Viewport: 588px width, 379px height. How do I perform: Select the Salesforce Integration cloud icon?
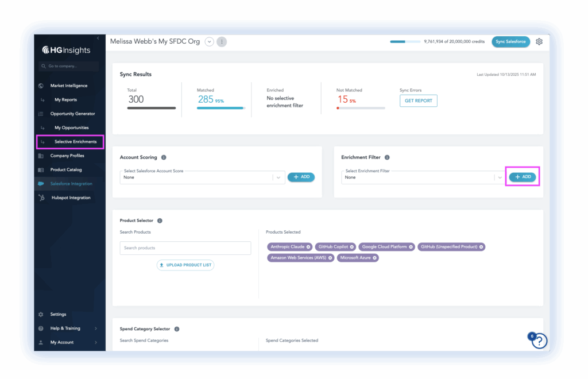[40, 184]
